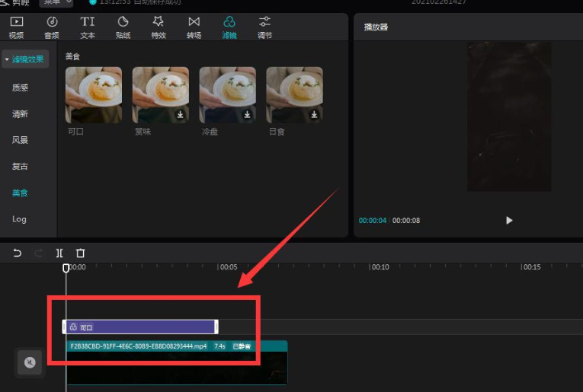Choose the 复古 filter category
This screenshot has height=392, width=583.
point(20,166)
